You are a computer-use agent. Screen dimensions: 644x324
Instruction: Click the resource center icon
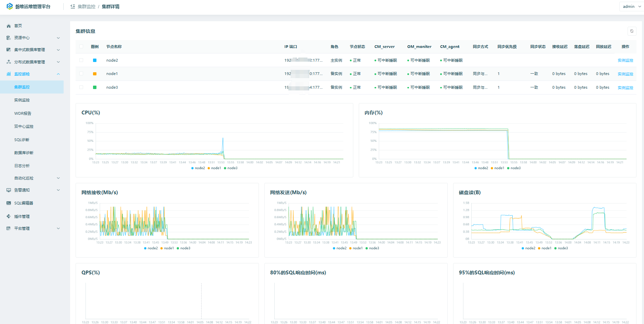click(x=9, y=38)
